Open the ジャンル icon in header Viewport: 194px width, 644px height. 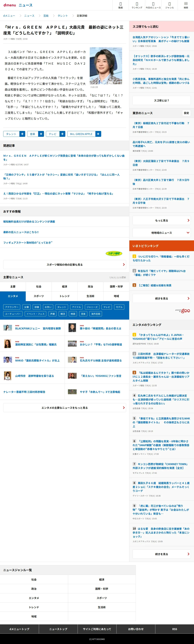[x=170, y=5]
